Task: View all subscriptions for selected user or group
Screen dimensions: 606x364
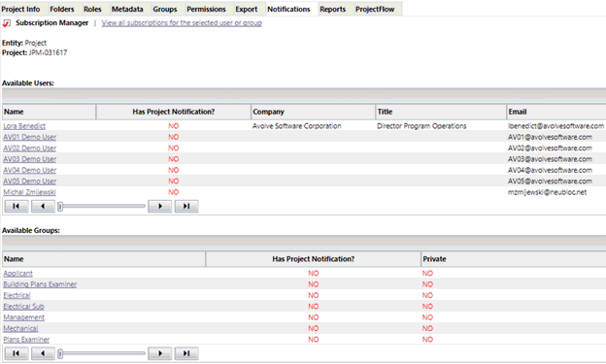Action: click(x=182, y=22)
